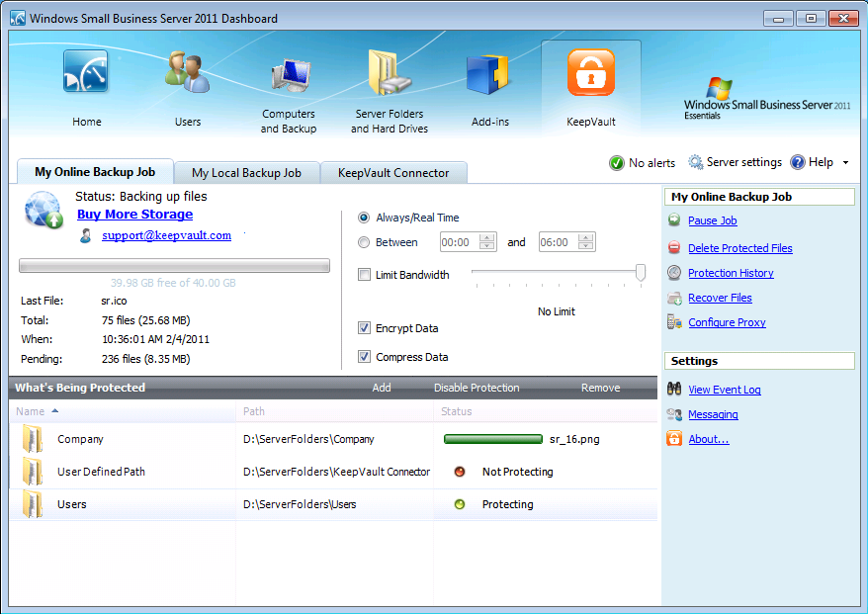Expand the Help dropdown arrow
868x614 pixels.
click(x=846, y=163)
